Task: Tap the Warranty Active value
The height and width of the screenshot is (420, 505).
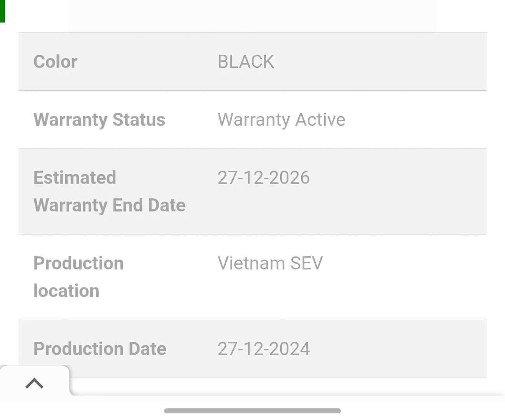Action: click(281, 119)
